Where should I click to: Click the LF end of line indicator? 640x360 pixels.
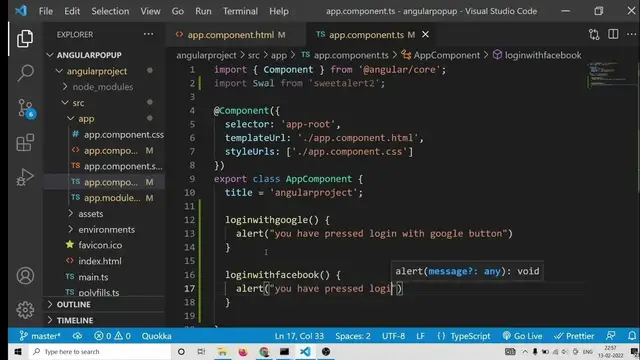click(x=420, y=336)
